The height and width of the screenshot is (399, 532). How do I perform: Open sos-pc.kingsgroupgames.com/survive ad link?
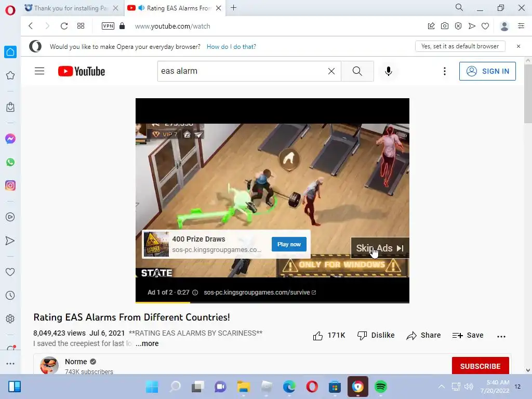coord(260,292)
